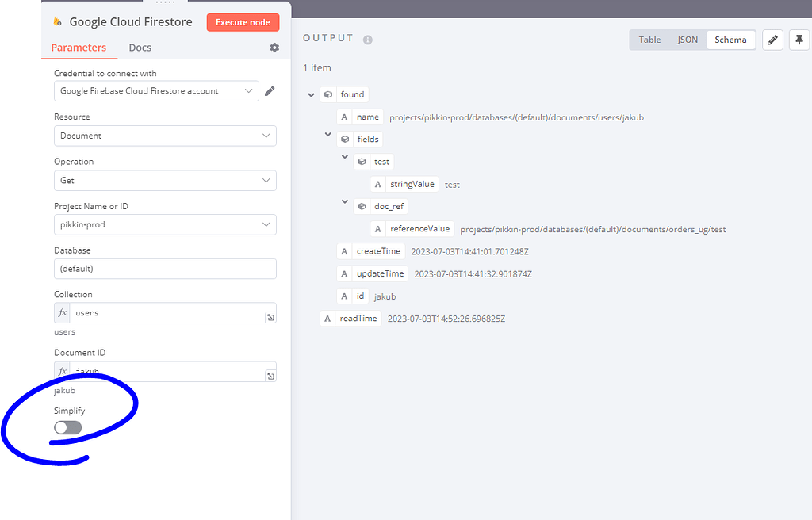Switch output view to JSON tab
This screenshot has width=812, height=520.
[x=687, y=39]
